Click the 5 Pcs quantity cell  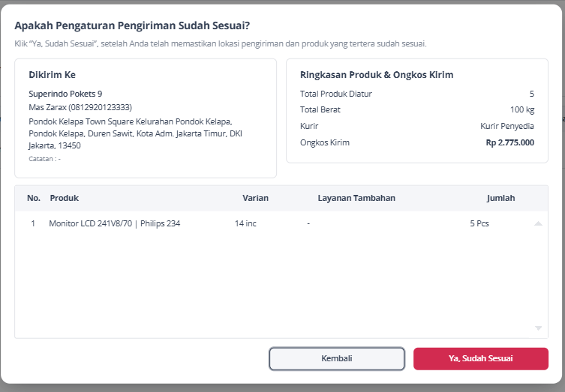coord(479,223)
